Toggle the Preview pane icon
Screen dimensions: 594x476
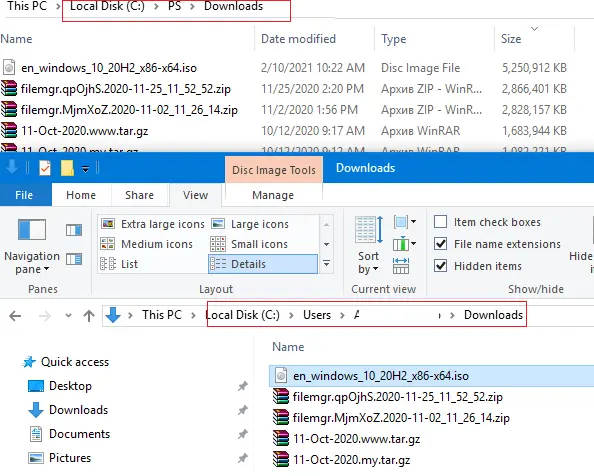[74, 230]
